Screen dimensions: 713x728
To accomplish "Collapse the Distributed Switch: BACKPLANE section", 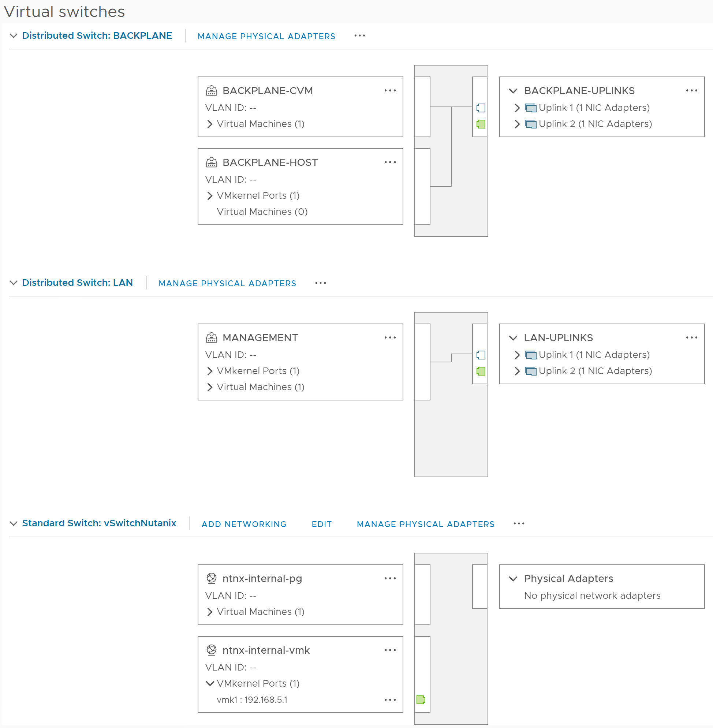I will [14, 36].
